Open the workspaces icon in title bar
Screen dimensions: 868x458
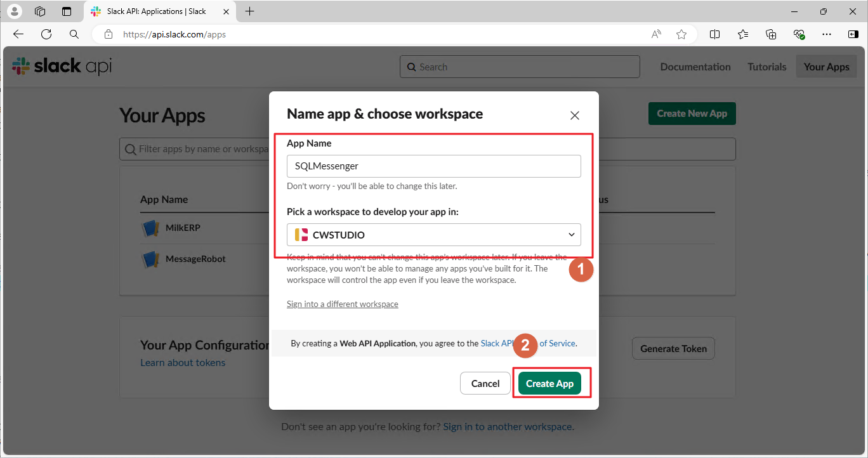point(40,11)
